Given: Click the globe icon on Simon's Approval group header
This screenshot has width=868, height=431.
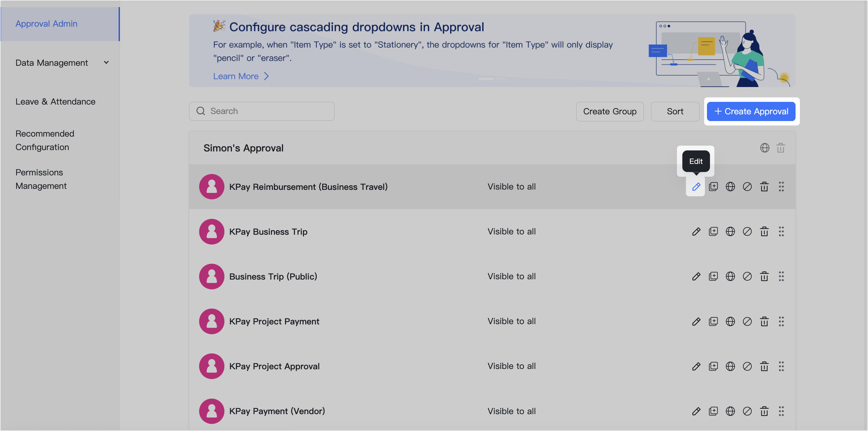Looking at the screenshot, I should [x=765, y=148].
